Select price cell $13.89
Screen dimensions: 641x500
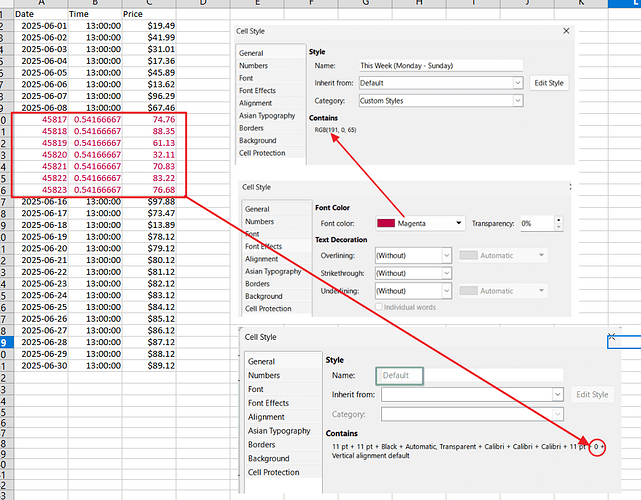pyautogui.click(x=149, y=225)
